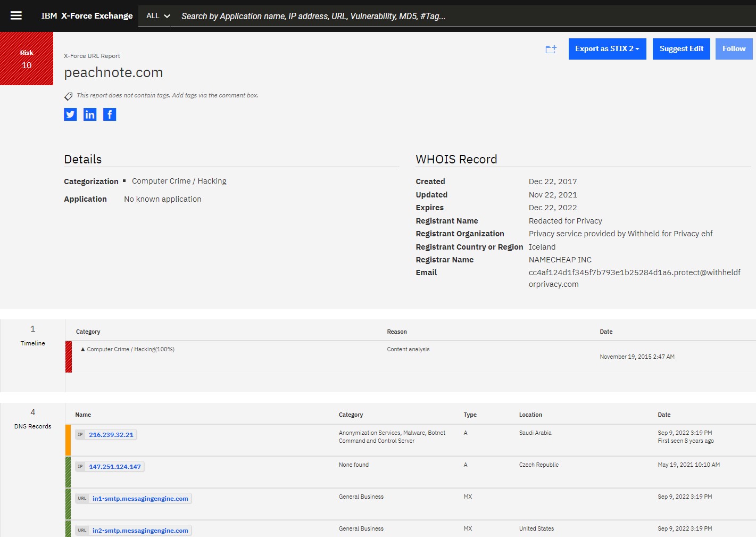
Task: Select the DNS Records section tab
Action: click(32, 419)
